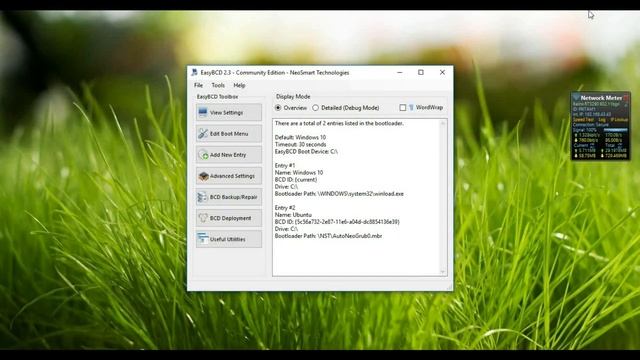Open Useful Utilities
Viewport: 640px width, 360px height.
[229, 239]
